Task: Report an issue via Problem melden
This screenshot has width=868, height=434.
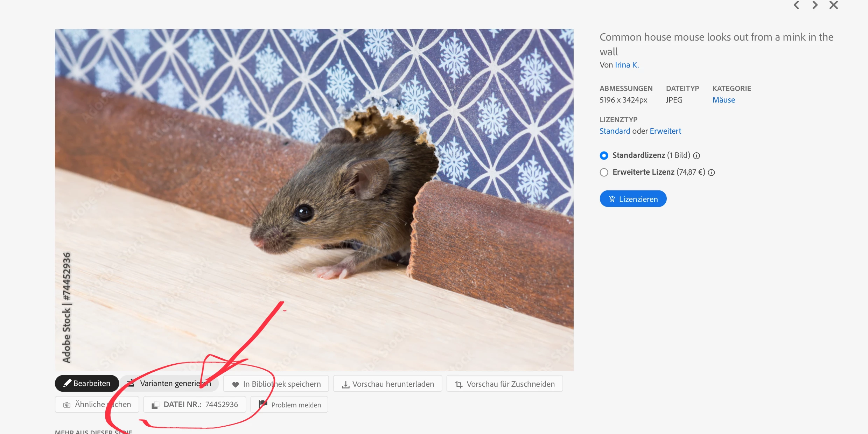Action: 289,405
